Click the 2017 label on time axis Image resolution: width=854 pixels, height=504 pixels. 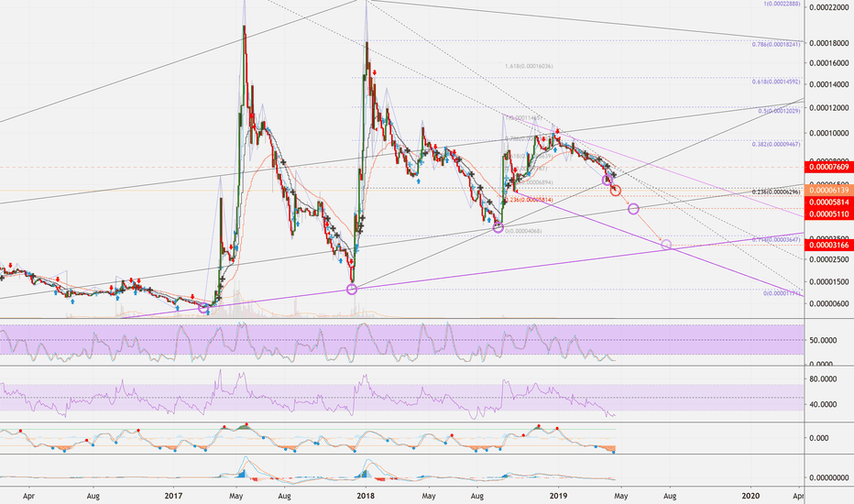point(173,496)
